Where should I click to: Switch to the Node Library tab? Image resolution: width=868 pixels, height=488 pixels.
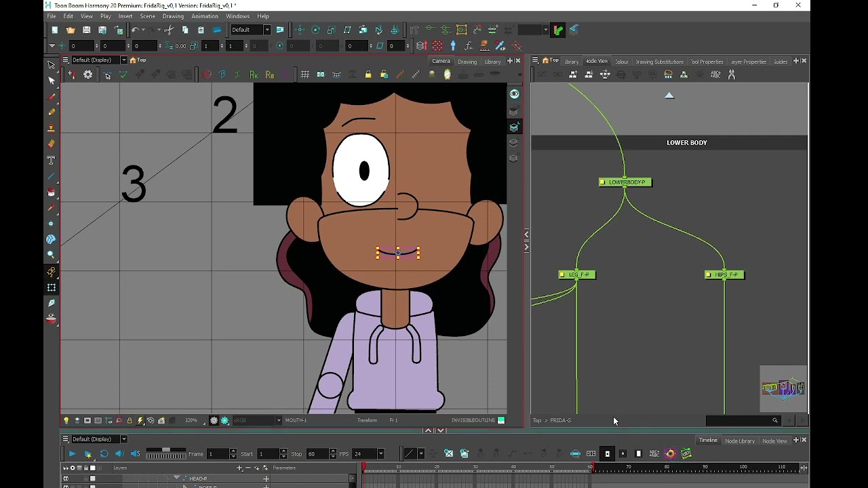[740, 441]
